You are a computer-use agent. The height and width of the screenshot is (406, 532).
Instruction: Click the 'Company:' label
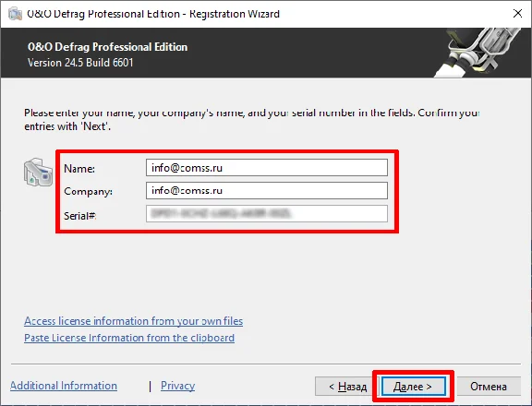(89, 192)
